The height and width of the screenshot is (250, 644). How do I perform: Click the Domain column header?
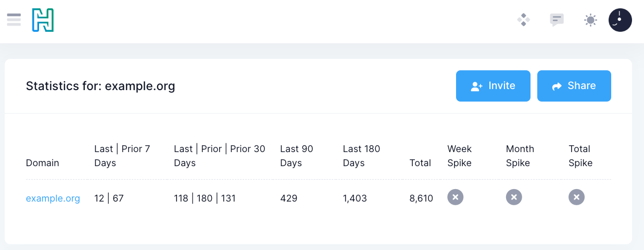(x=43, y=163)
